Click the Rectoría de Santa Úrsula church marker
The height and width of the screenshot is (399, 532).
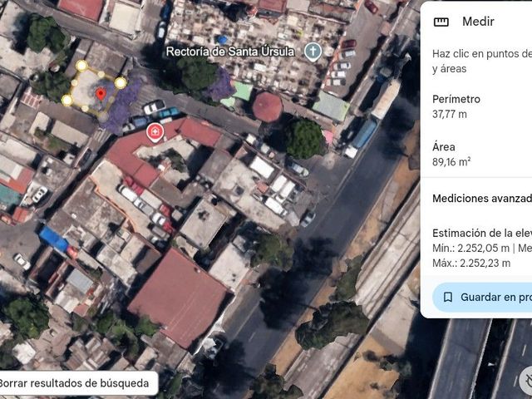tap(313, 52)
